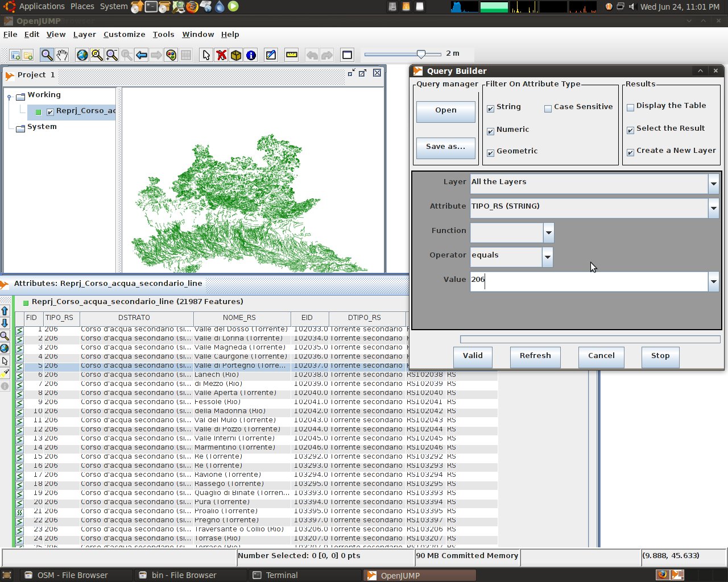Image resolution: width=728 pixels, height=582 pixels.
Task: Select the System category in layer tree
Action: [42, 127]
